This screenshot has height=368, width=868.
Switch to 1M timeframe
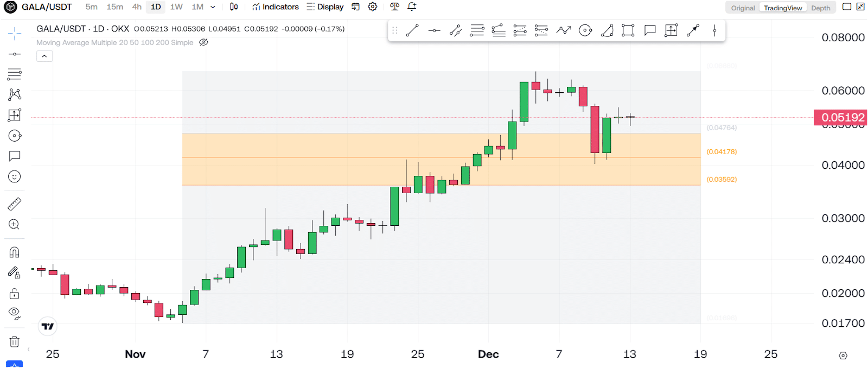[x=197, y=7]
